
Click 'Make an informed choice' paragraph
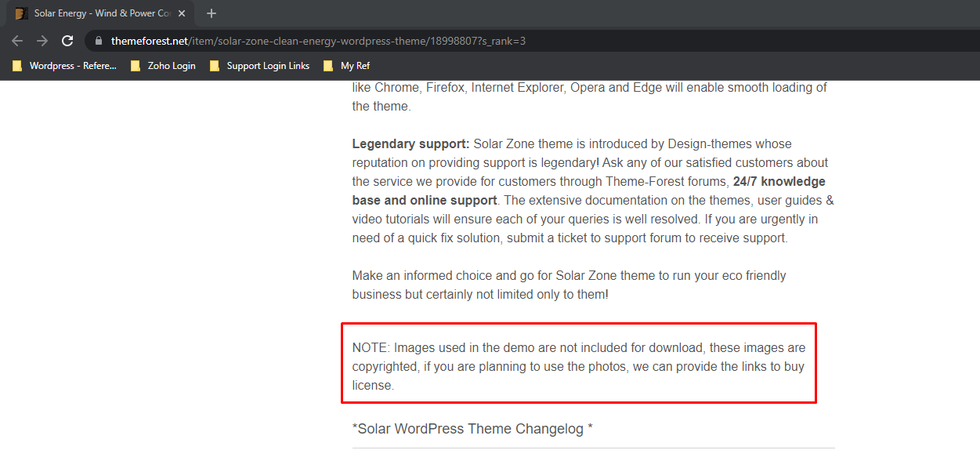coord(570,285)
